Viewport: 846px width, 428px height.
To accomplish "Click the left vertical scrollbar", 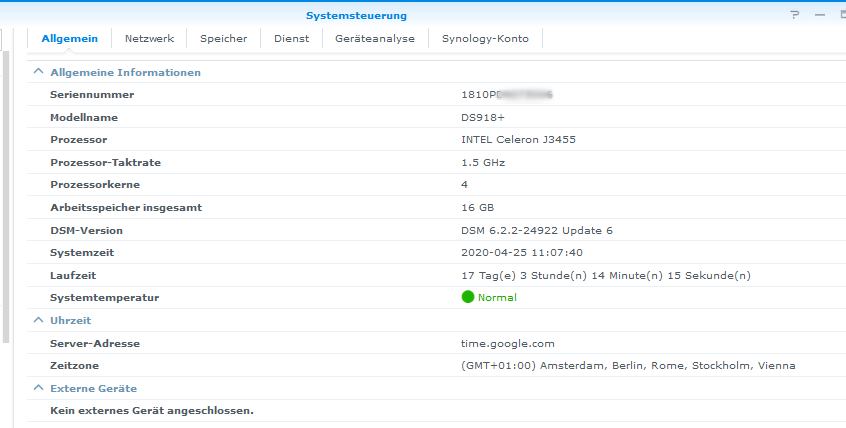I will (x=6, y=197).
